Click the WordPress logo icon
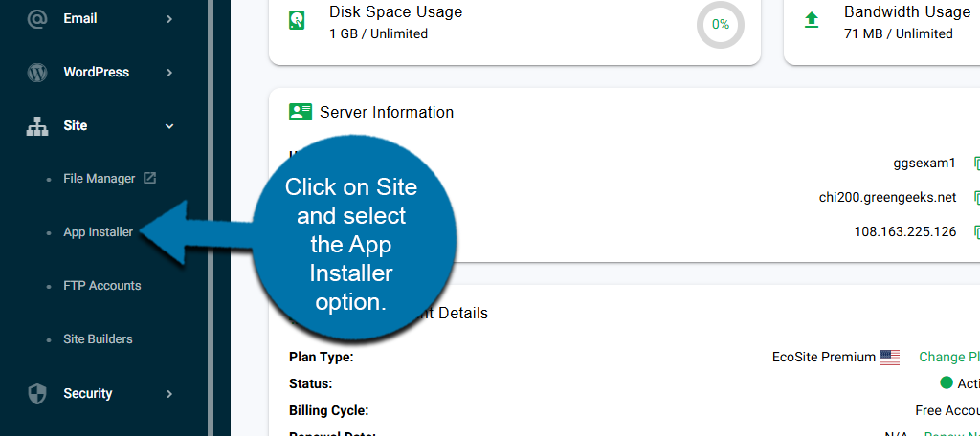The image size is (980, 436). point(37,72)
